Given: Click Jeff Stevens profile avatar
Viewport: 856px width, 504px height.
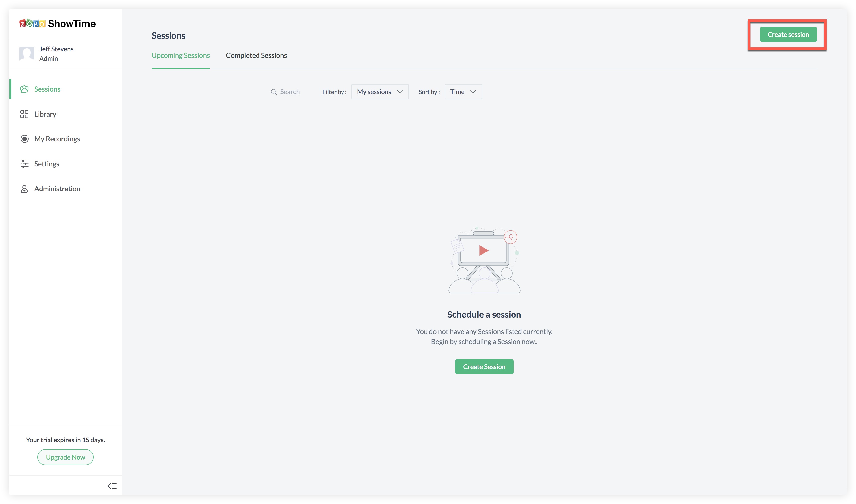Looking at the screenshot, I should (x=27, y=54).
